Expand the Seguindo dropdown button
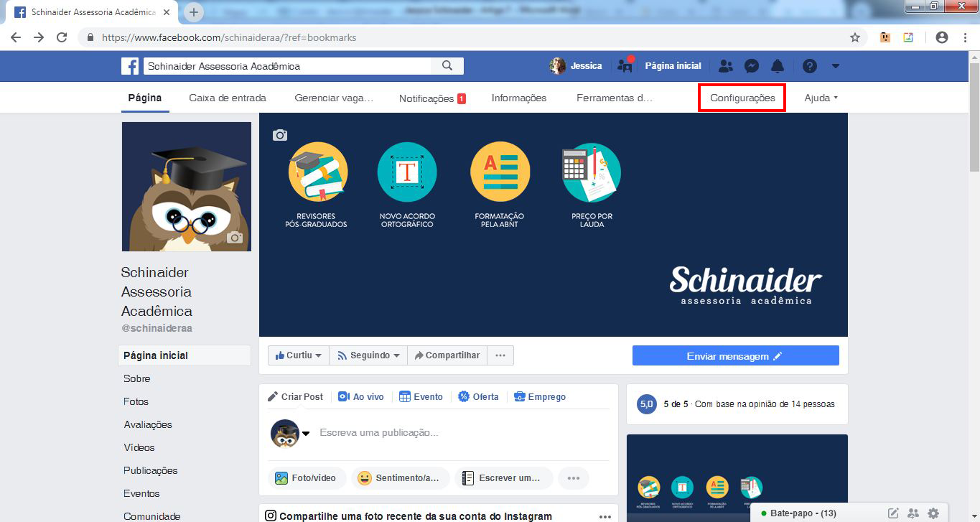The width and height of the screenshot is (980, 522). [x=368, y=355]
